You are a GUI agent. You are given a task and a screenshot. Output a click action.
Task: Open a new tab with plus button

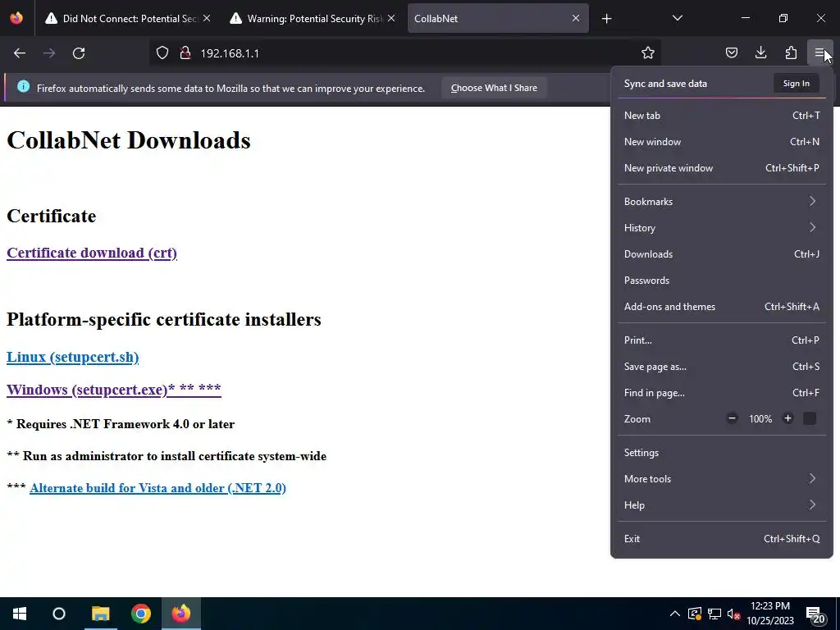tap(606, 19)
